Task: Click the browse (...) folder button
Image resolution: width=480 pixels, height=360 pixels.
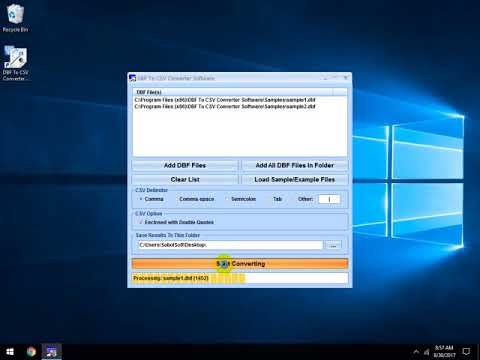Action: 333,245
